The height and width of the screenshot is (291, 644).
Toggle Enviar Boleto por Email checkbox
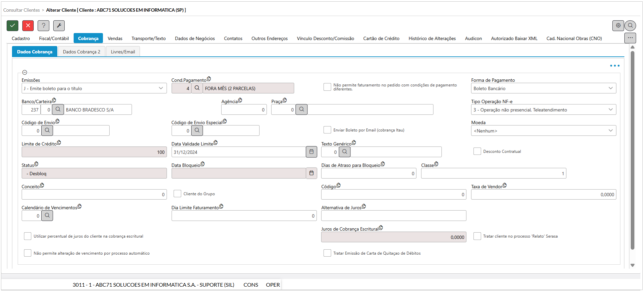(327, 130)
